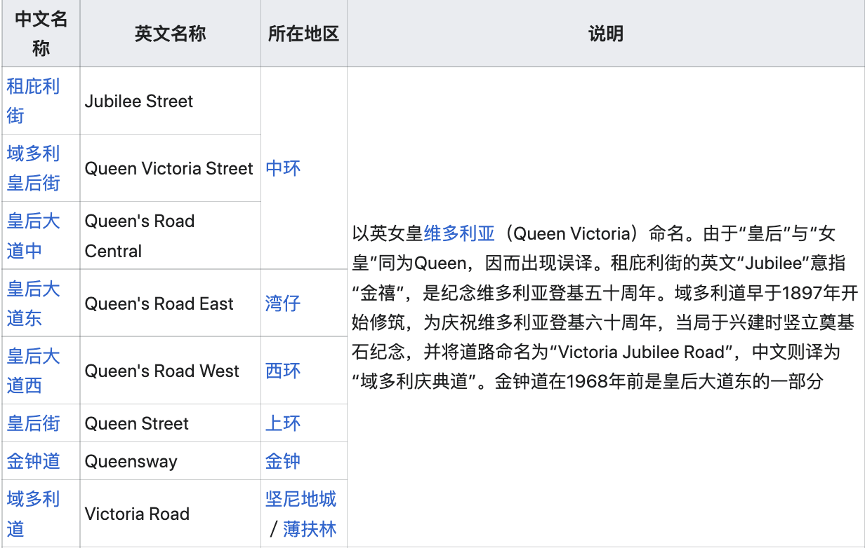This screenshot has width=866, height=550.
Task: Click the 说明 column header
Action: coord(606,33)
